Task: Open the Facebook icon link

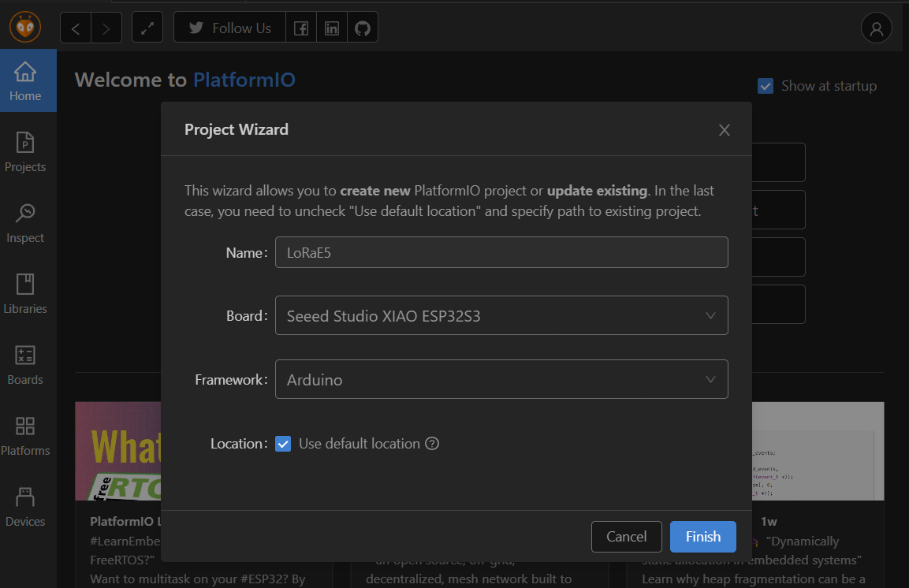Action: pos(301,28)
